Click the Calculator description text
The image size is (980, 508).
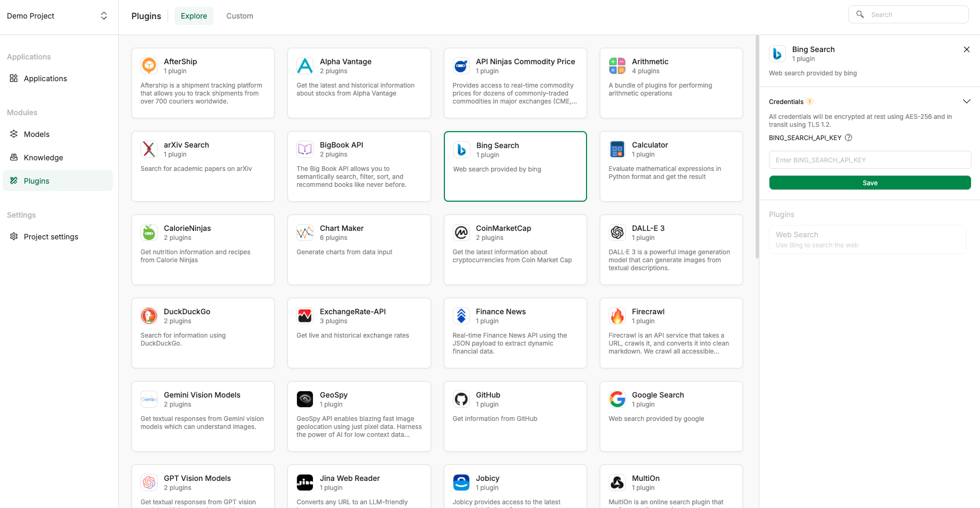coord(664,173)
